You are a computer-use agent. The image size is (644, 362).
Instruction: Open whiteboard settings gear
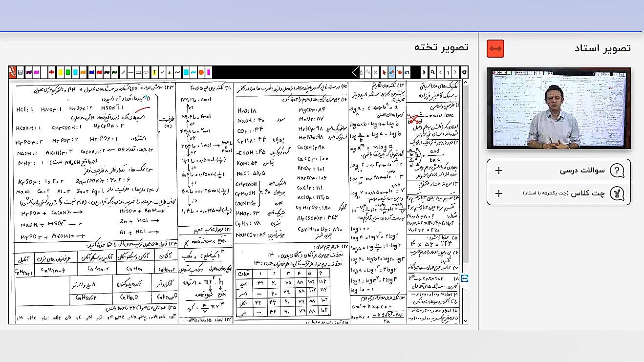464,72
